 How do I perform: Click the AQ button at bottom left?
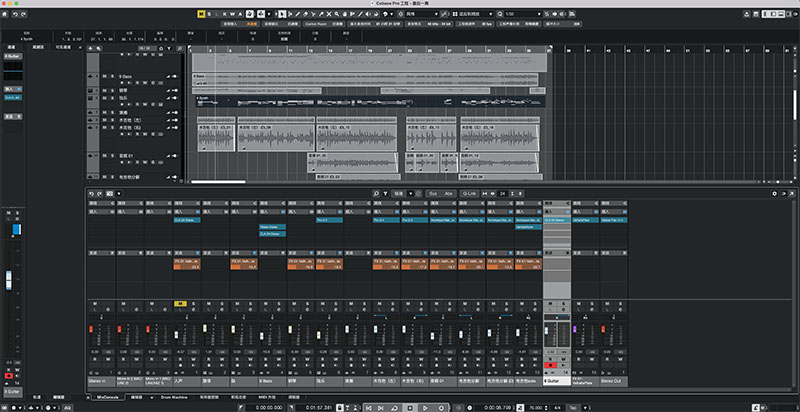(x=67, y=407)
